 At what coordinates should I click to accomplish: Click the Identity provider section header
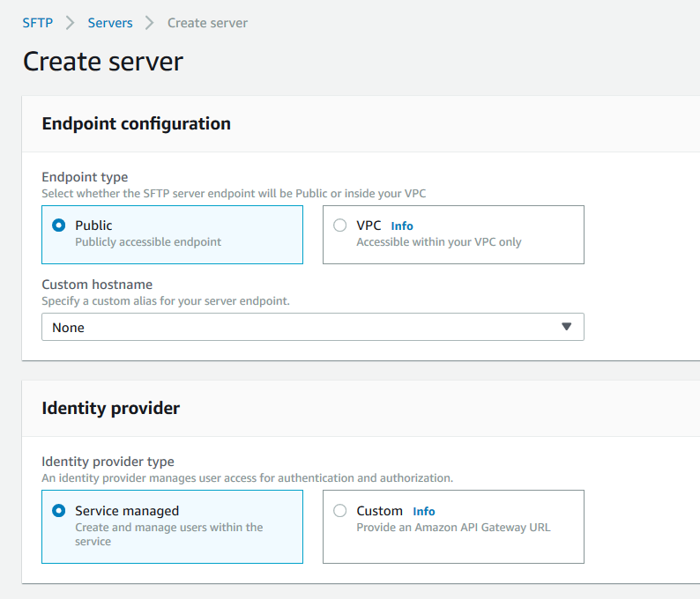pyautogui.click(x=111, y=409)
